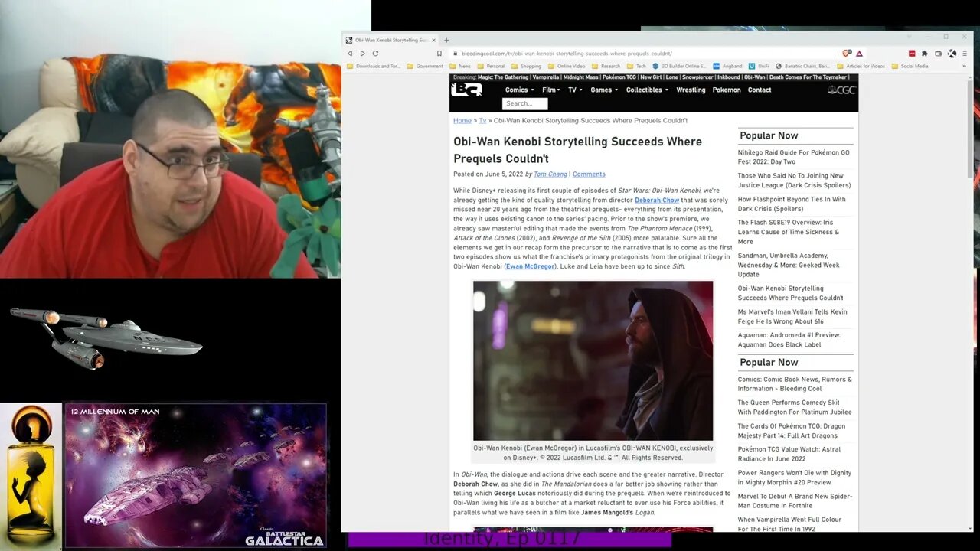The image size is (980, 551).
Task: Open the Brave wallet icon
Action: click(x=939, y=54)
